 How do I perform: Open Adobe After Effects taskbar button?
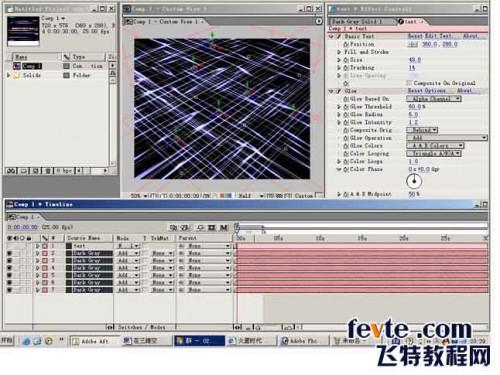coord(95,341)
